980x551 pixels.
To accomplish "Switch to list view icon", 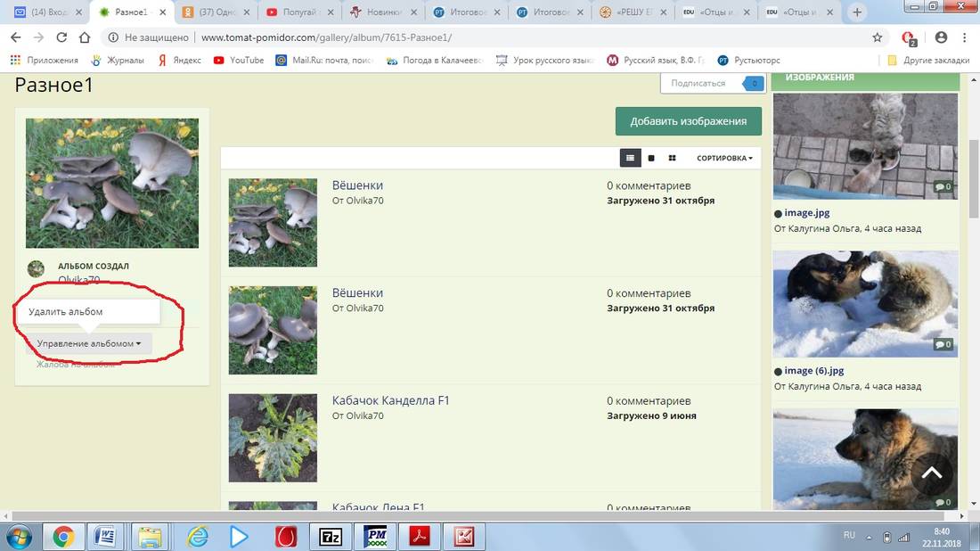I will pos(630,158).
